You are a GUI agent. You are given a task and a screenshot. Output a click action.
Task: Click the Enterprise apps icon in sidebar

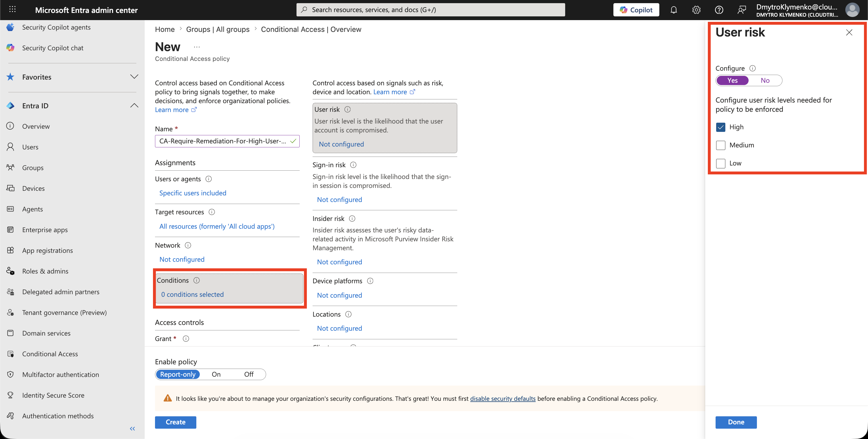pos(10,230)
